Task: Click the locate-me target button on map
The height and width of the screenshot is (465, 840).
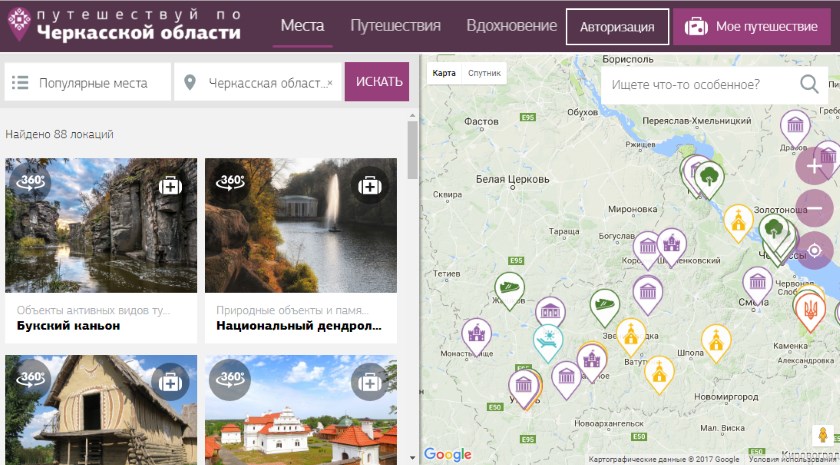Action: click(814, 250)
